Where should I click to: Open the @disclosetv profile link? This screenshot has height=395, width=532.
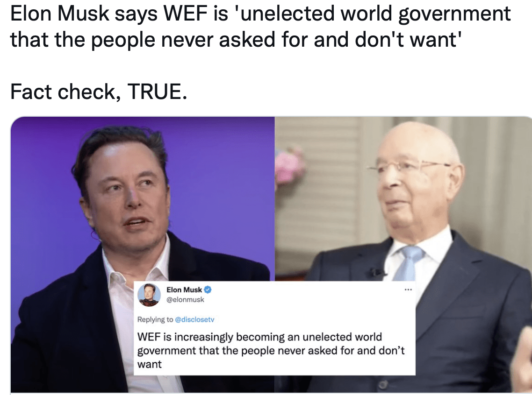pos(194,319)
